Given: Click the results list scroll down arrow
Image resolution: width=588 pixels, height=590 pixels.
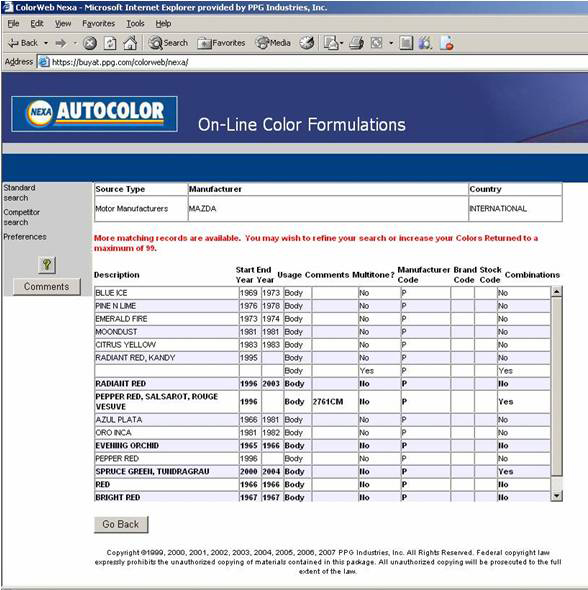Looking at the screenshot, I should click(556, 496).
